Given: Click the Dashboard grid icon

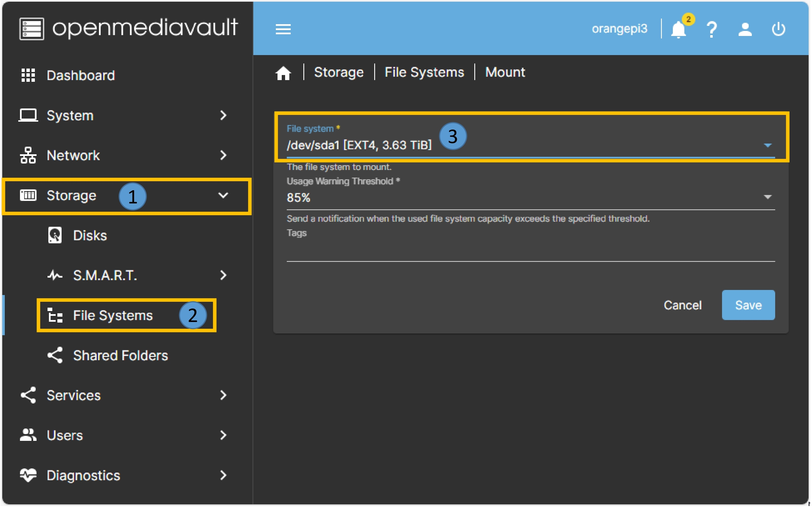Looking at the screenshot, I should [x=28, y=75].
